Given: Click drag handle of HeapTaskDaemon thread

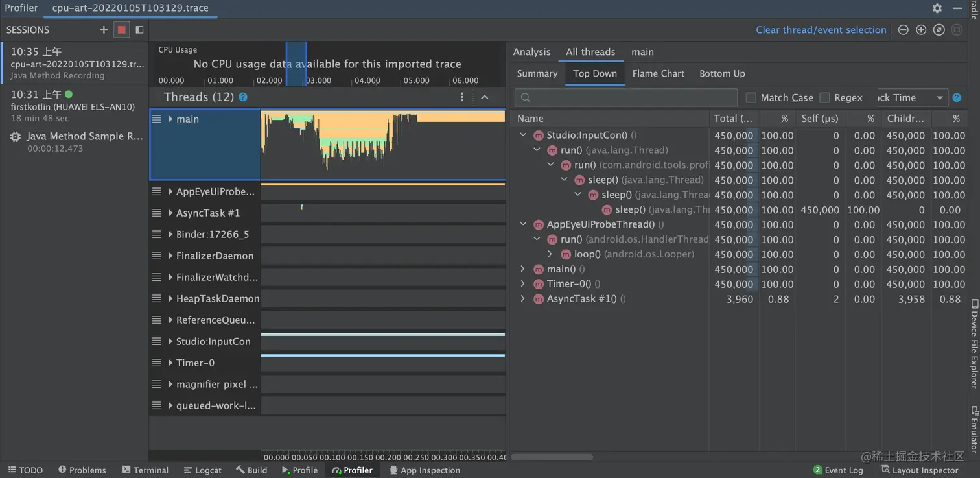Looking at the screenshot, I should (156, 298).
